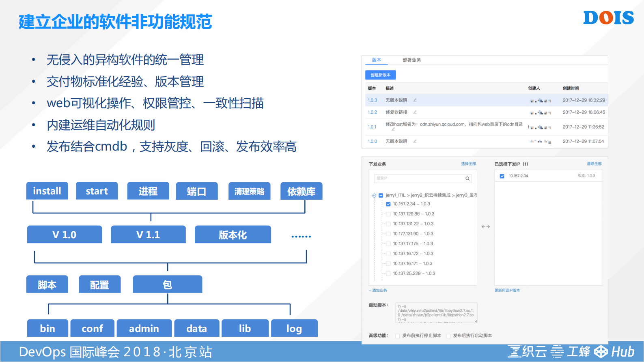Switch to the 版本 tab
This screenshot has height=362, width=644.
(377, 60)
